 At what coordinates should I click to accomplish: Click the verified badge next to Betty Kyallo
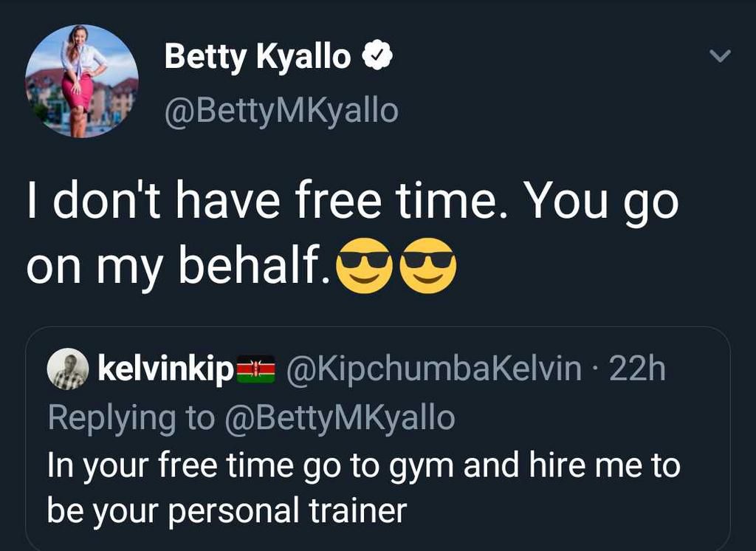pos(376,54)
